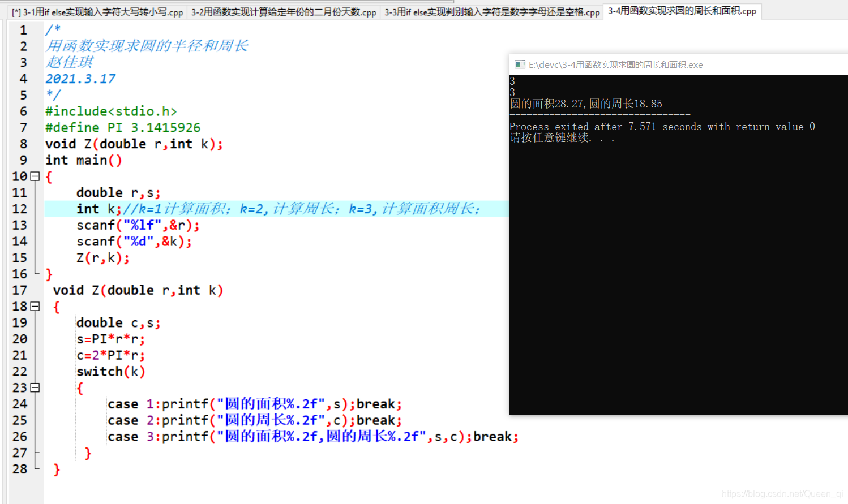Screen dimensions: 848x504
Task: Click the int main() line
Action: coord(84,161)
